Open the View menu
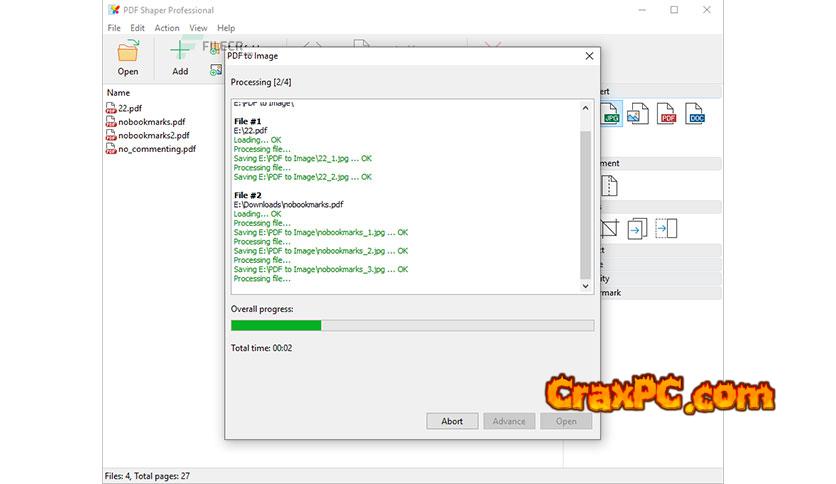Screen dimensions: 836x484 point(198,28)
